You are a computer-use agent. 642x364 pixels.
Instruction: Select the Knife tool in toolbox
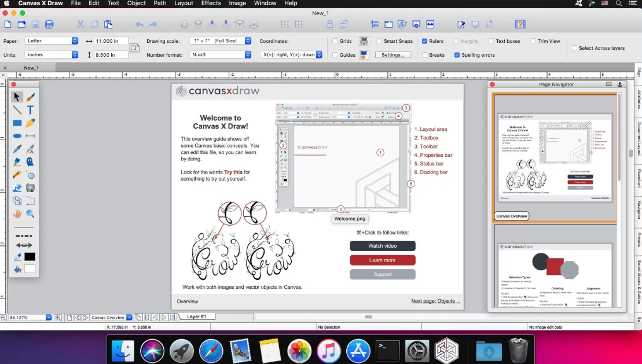click(x=17, y=175)
